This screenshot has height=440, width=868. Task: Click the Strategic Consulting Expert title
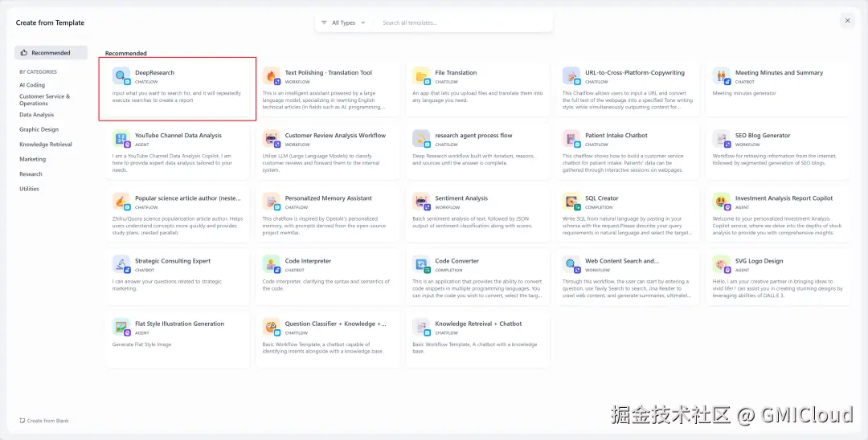pos(173,261)
